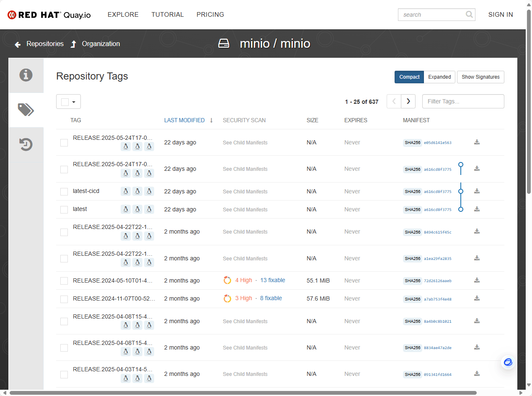Select the checkbox for RELEASE.2024-11-07T00-52 tag
Viewport: 532px width, 396px height.
coord(64,299)
